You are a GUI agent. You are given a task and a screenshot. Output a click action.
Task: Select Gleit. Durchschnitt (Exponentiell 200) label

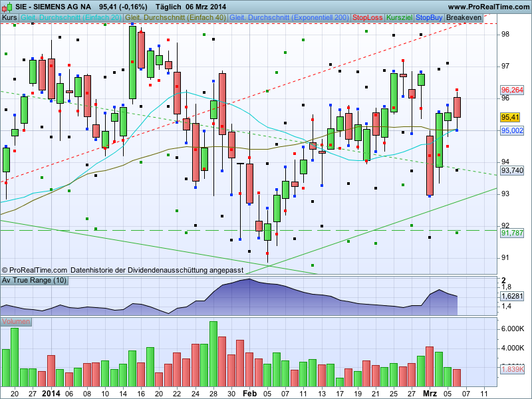[x=289, y=18]
